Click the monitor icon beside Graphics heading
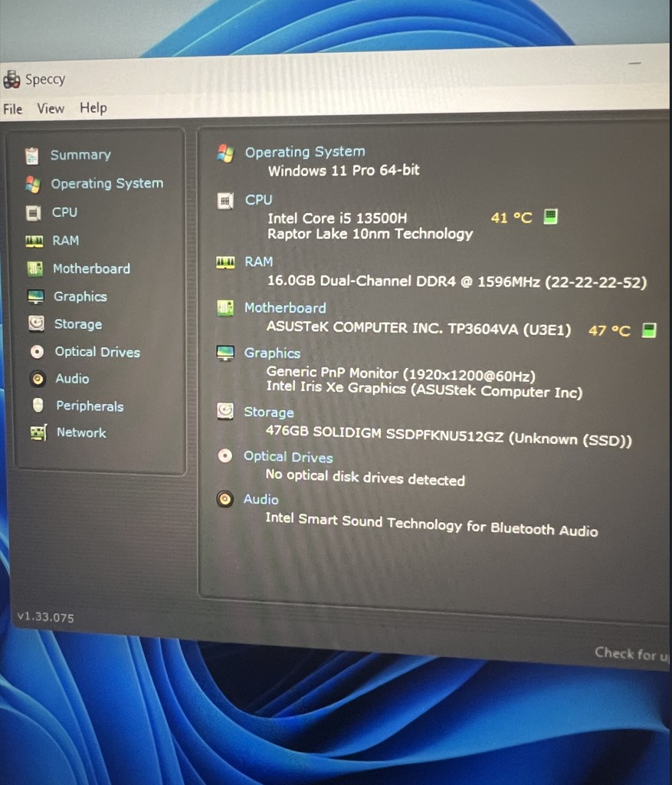The width and height of the screenshot is (672, 785). 225,353
